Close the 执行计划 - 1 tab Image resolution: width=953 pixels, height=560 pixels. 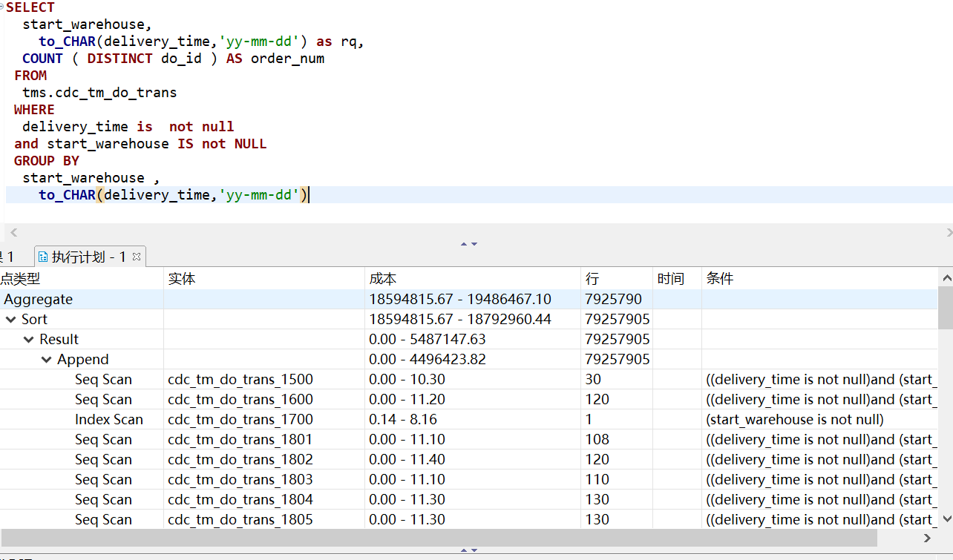click(137, 257)
